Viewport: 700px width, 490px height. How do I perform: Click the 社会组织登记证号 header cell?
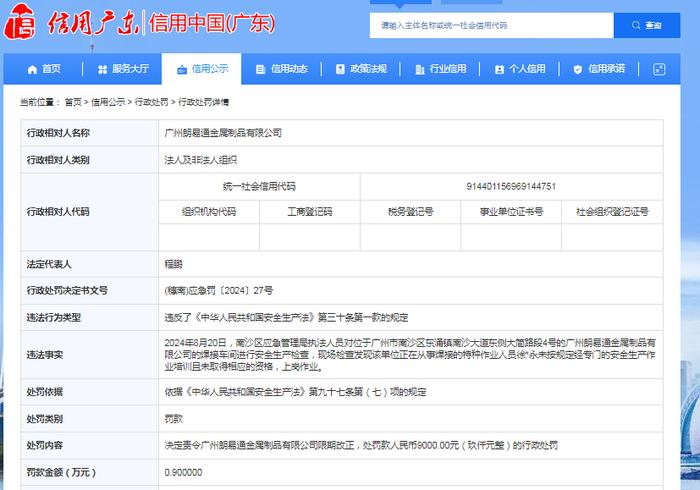point(612,212)
